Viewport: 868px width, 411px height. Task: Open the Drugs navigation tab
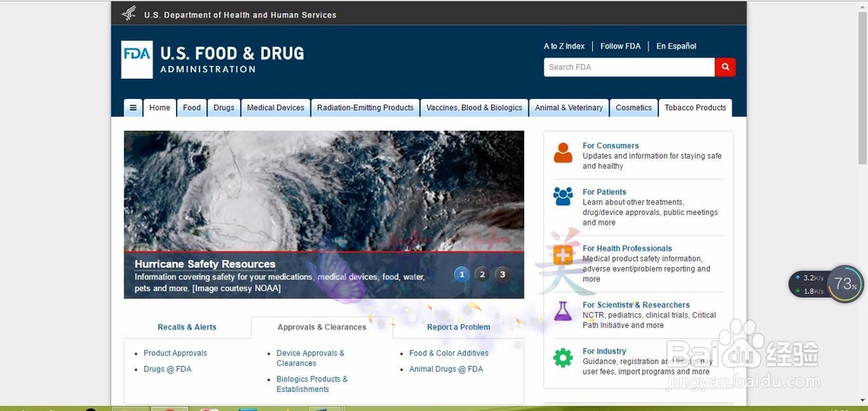pos(224,108)
